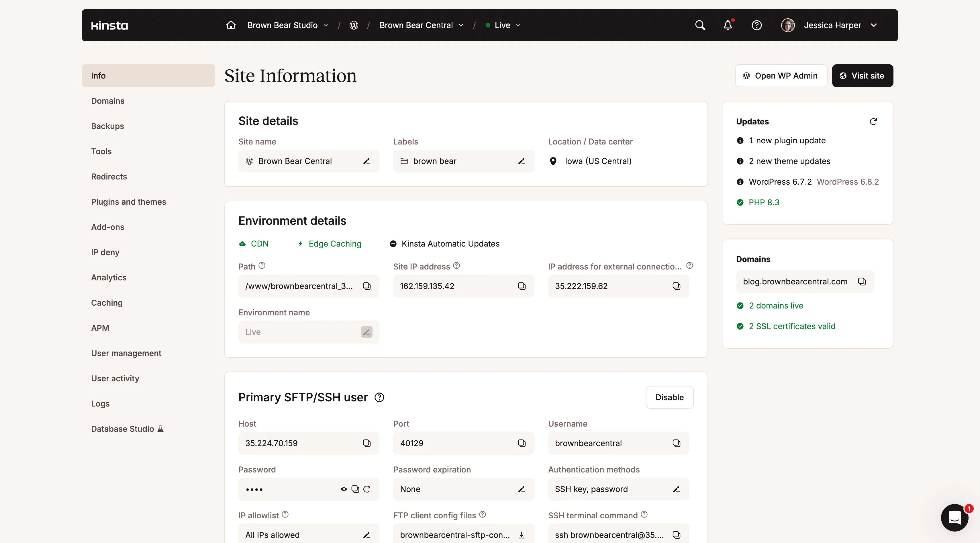Copy the Site IP address
The width and height of the screenshot is (980, 543).
click(x=521, y=286)
